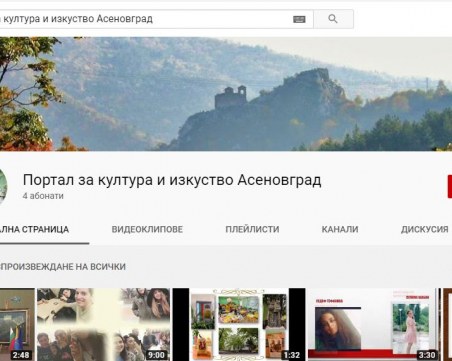The height and width of the screenshot is (361, 452).
Task: Switch to the ВИДЕОКЛИПОВЕ tab
Action: 147,229
